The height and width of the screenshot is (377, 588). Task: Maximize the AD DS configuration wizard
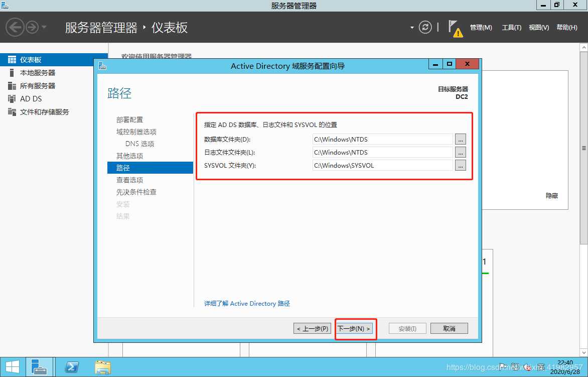pyautogui.click(x=449, y=64)
